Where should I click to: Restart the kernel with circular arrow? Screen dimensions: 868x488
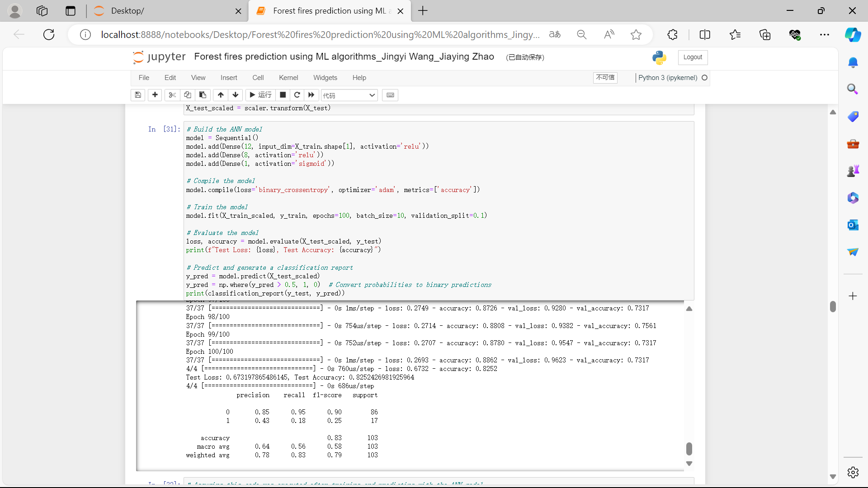point(297,95)
